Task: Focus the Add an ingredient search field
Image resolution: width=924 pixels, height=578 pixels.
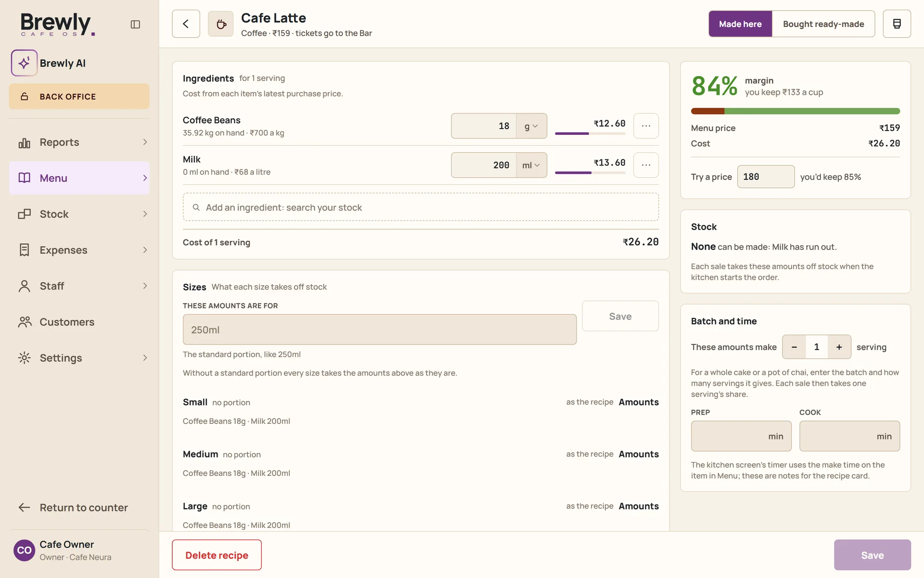Action: tap(421, 207)
